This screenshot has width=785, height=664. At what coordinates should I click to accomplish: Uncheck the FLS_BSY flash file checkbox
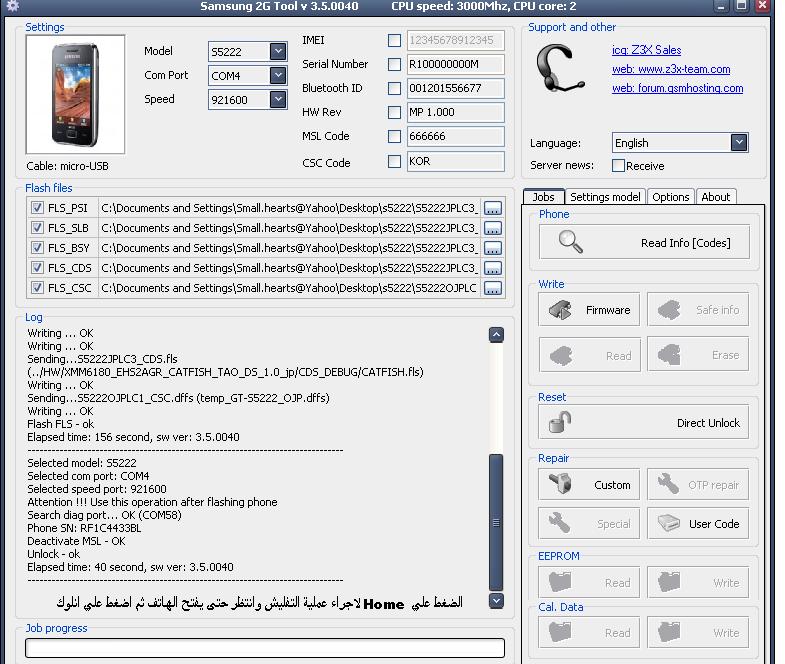pyautogui.click(x=37, y=247)
